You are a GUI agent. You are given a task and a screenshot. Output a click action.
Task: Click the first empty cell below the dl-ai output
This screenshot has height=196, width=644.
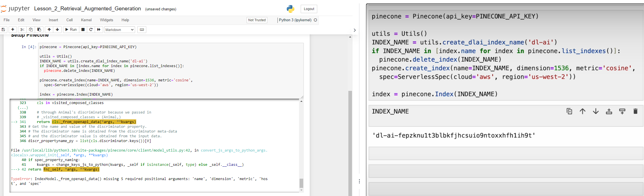pyautogui.click(x=506, y=154)
